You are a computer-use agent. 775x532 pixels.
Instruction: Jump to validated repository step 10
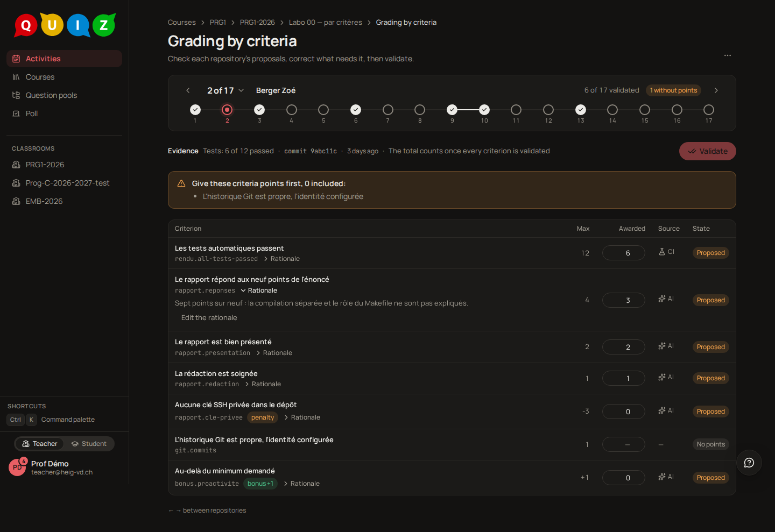click(x=484, y=110)
